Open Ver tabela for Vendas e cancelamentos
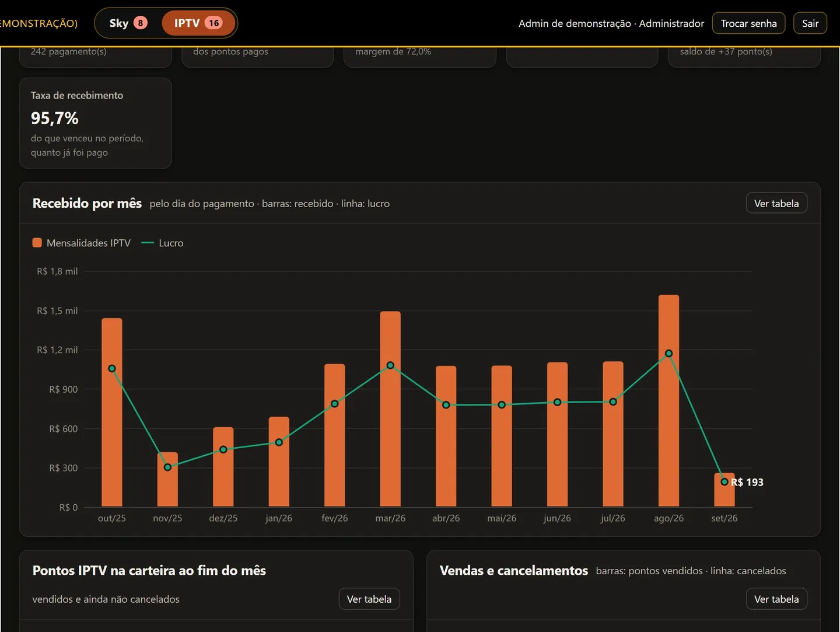The height and width of the screenshot is (632, 840). 776,599
